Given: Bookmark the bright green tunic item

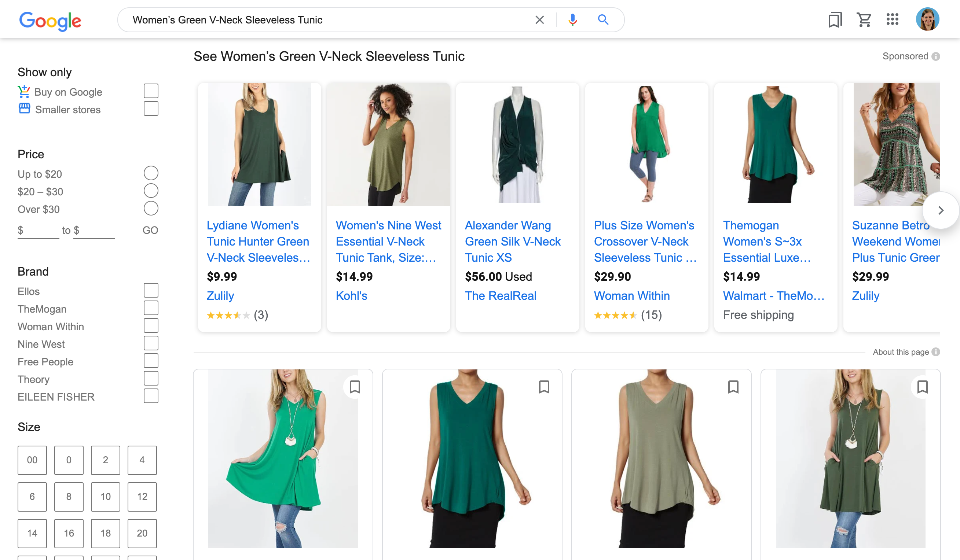Looking at the screenshot, I should coord(354,386).
